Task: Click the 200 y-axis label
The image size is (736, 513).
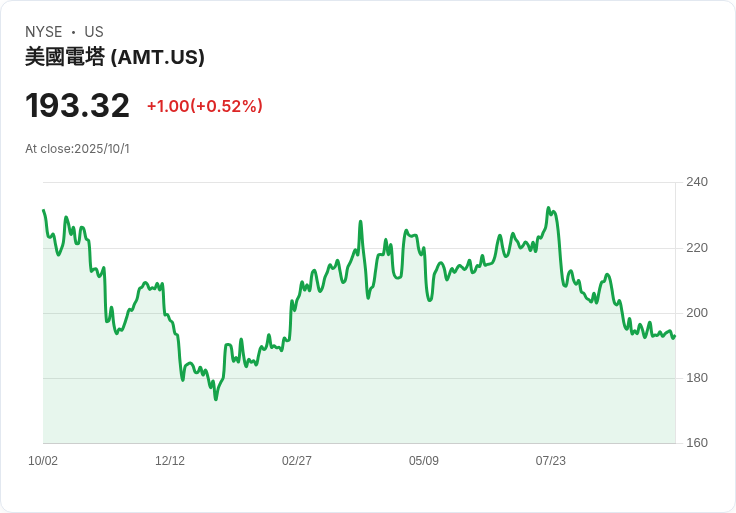Action: point(697,313)
